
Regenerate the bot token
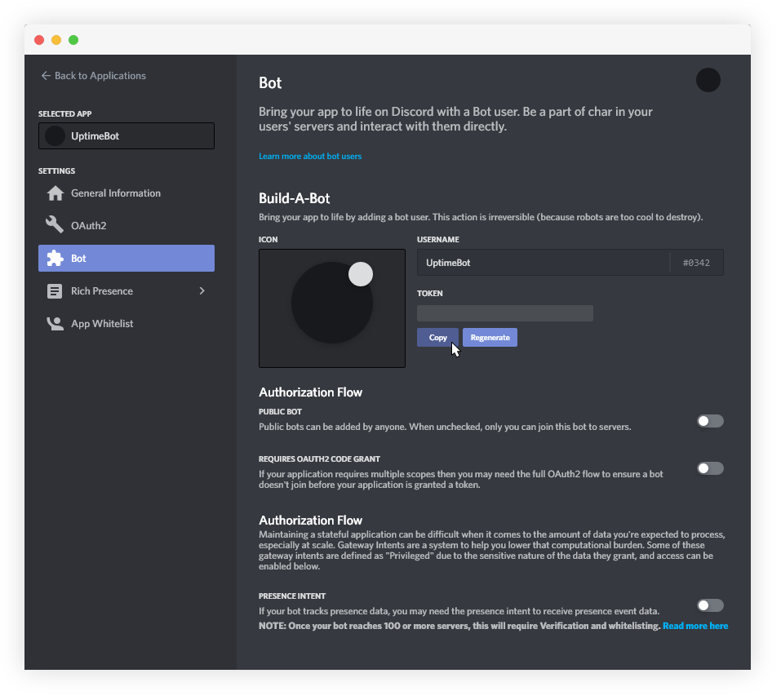pyautogui.click(x=490, y=338)
